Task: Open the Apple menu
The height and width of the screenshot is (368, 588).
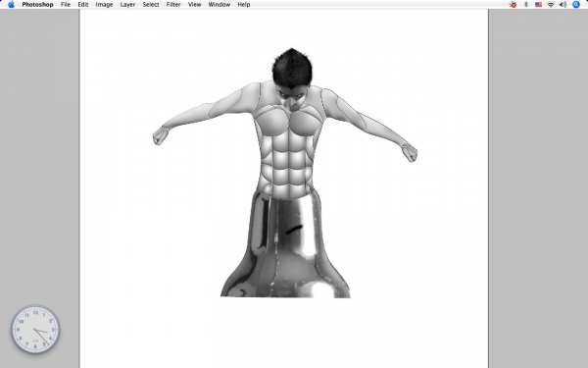Action: pyautogui.click(x=11, y=5)
